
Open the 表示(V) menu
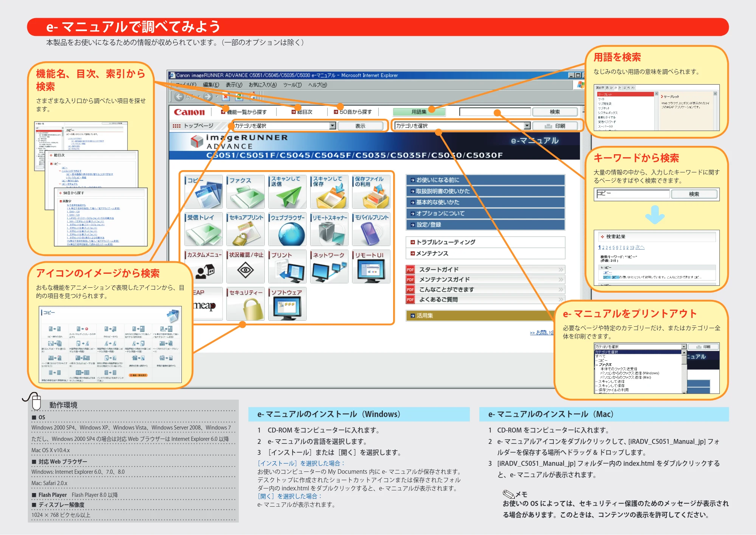234,85
